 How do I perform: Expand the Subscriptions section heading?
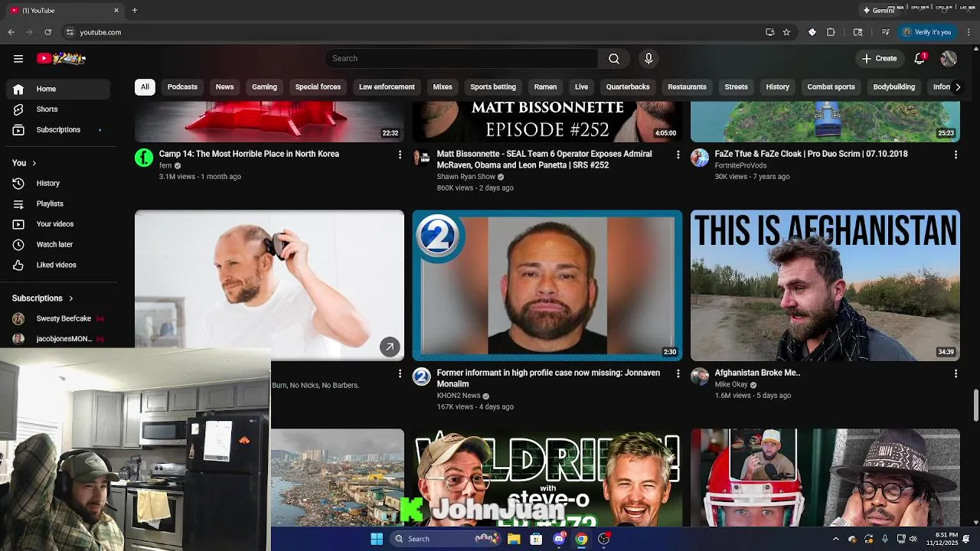43,298
